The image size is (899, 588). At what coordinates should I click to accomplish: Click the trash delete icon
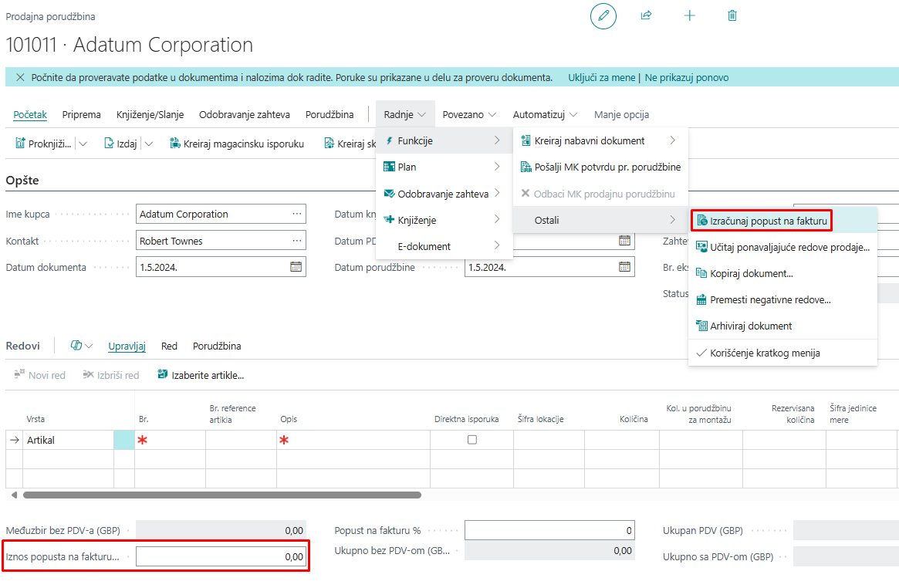click(x=732, y=16)
